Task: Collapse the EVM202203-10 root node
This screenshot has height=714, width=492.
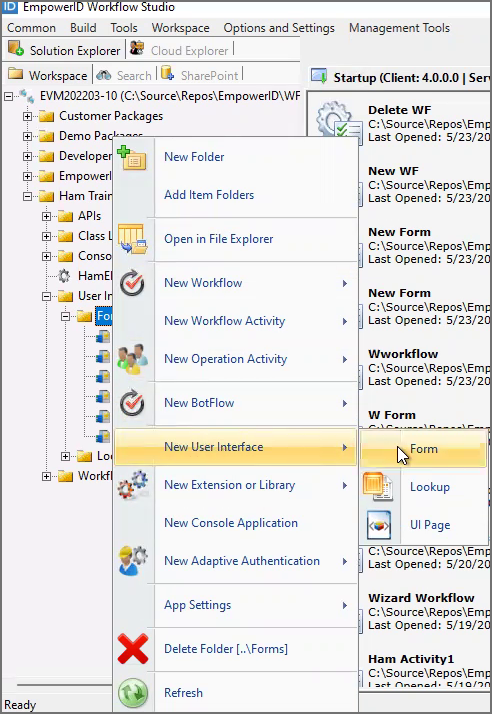Action: 8,97
